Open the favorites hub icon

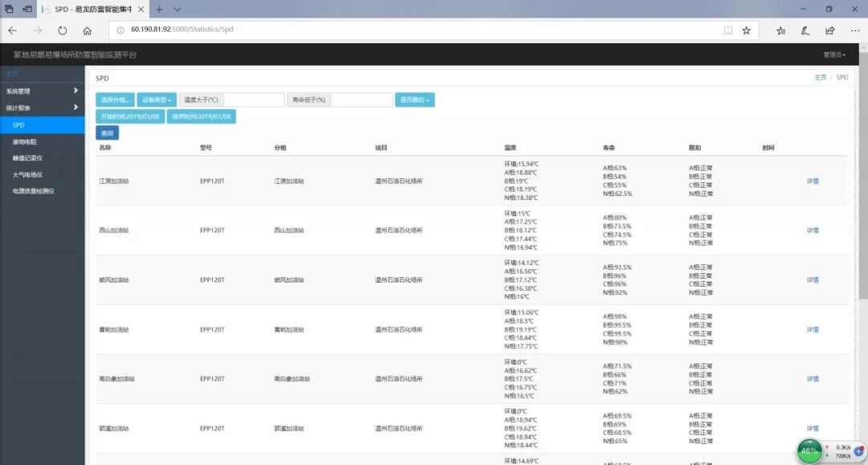click(x=780, y=31)
